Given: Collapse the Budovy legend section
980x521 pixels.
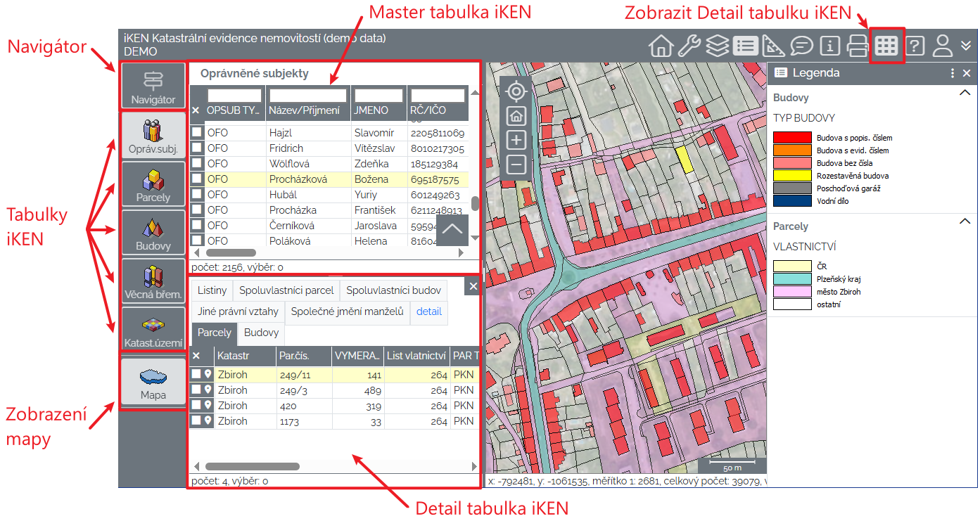Looking at the screenshot, I should 965,93.
